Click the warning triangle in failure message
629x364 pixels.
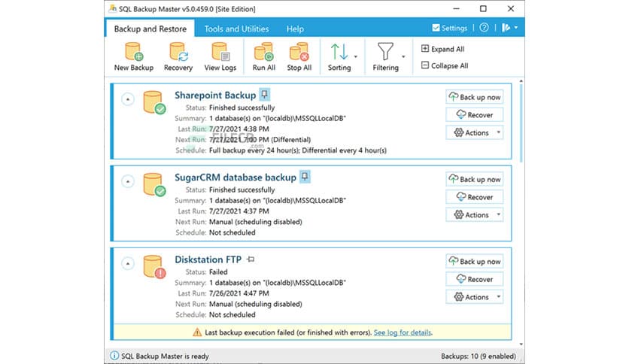point(197,332)
